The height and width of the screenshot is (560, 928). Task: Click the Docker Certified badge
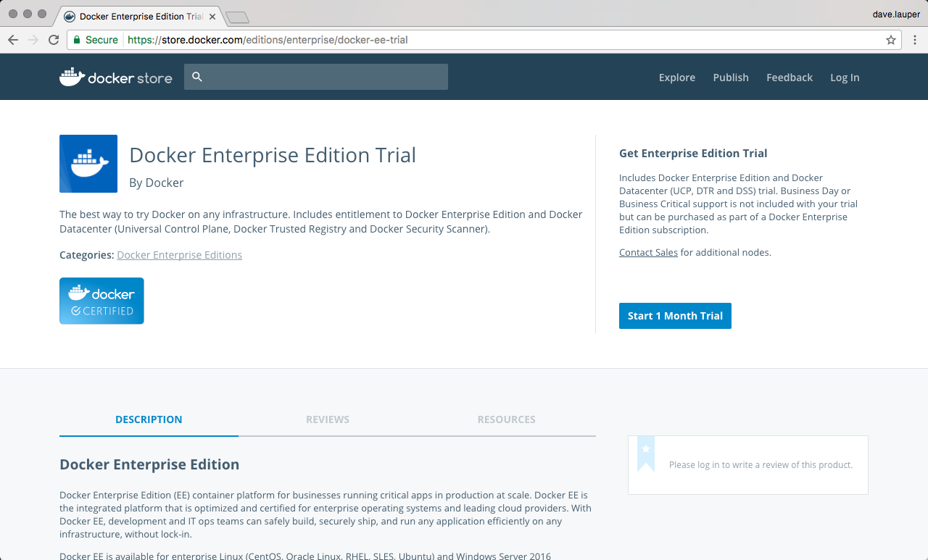pyautogui.click(x=101, y=301)
